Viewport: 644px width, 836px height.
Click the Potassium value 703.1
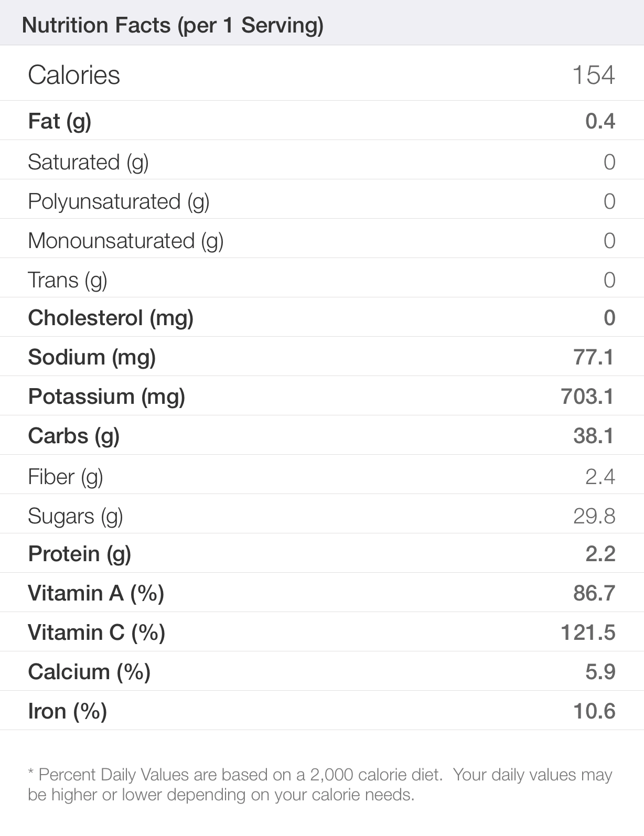pyautogui.click(x=587, y=396)
